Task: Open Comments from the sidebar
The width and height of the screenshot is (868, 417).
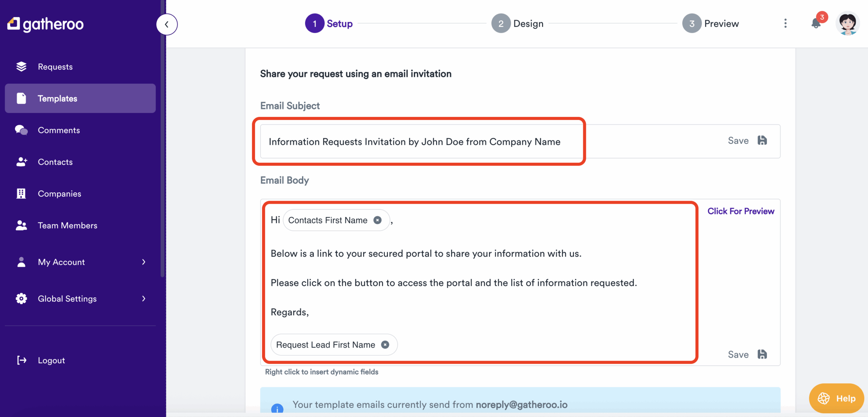Action: (59, 130)
